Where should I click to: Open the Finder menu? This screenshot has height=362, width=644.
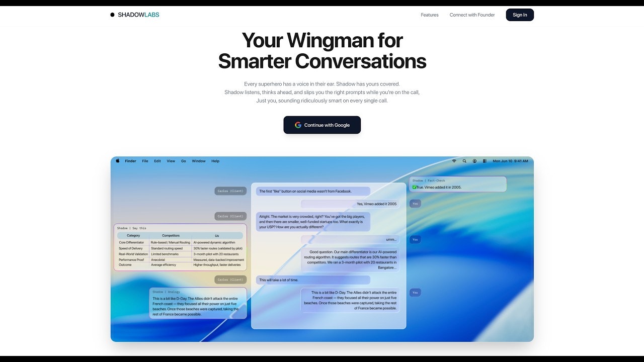130,161
